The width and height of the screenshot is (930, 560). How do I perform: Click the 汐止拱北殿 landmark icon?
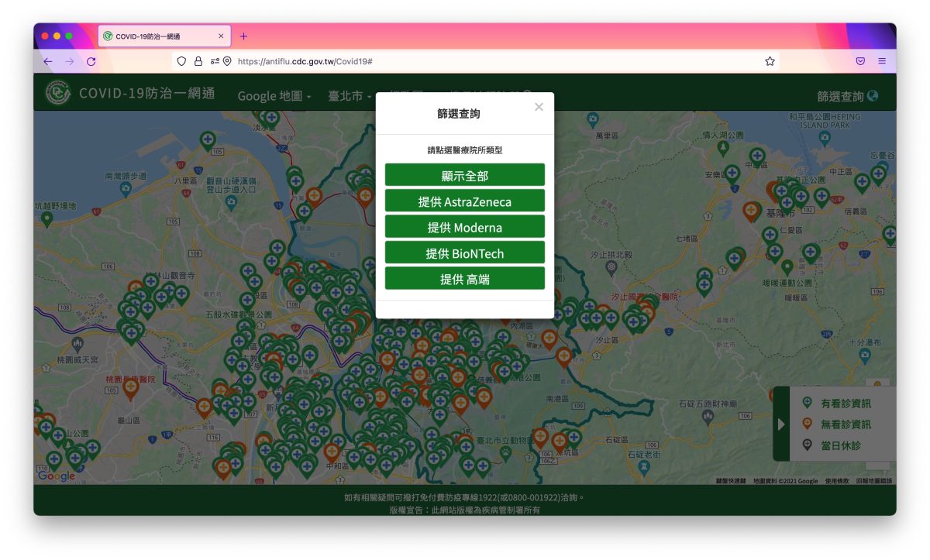tap(611, 267)
